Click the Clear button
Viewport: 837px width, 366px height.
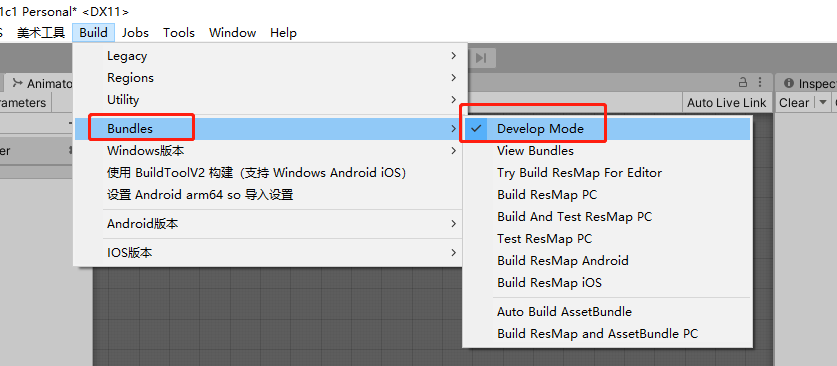(794, 102)
